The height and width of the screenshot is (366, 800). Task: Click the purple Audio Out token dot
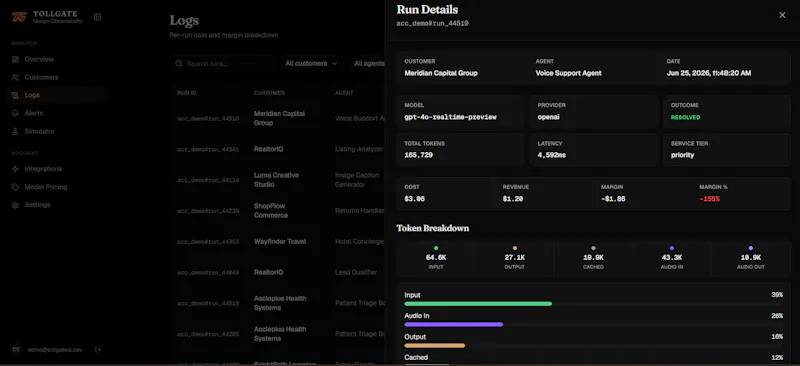[751, 248]
